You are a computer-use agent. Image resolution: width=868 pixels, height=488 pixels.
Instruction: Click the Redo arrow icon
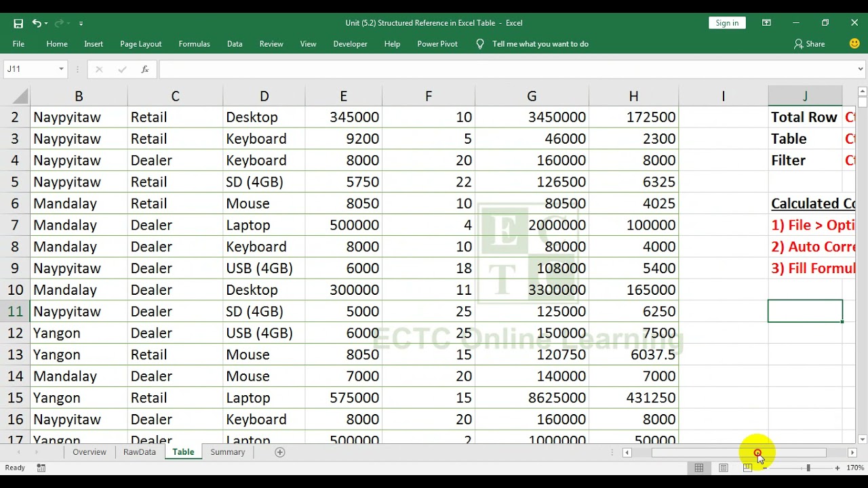pyautogui.click(x=59, y=23)
